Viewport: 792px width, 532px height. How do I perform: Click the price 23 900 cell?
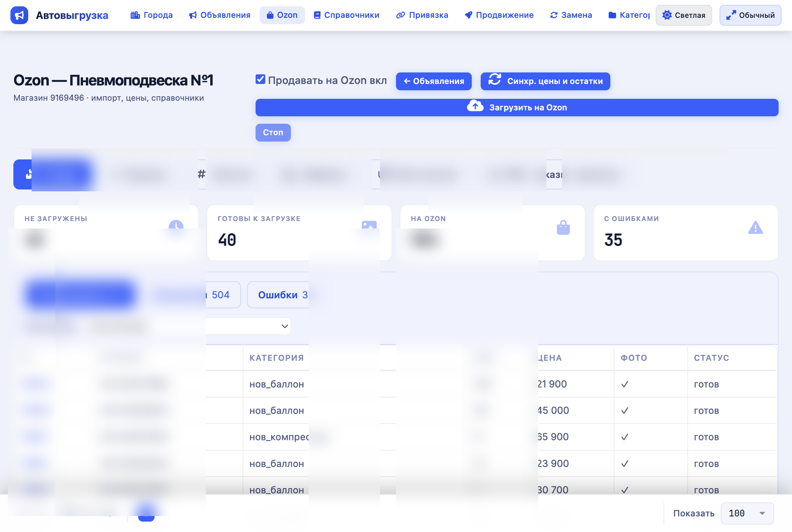(x=553, y=464)
